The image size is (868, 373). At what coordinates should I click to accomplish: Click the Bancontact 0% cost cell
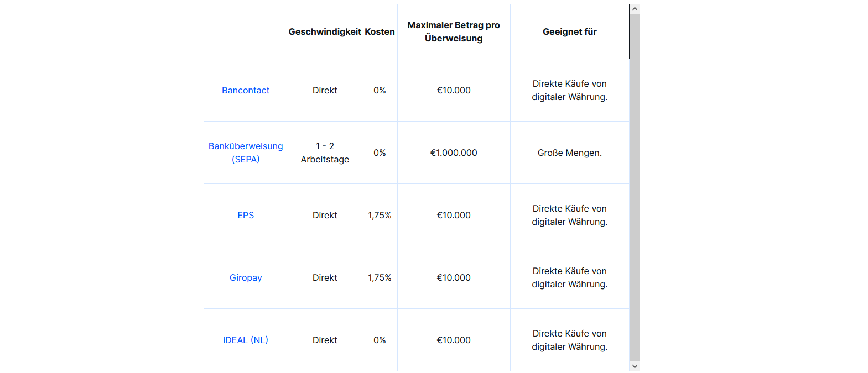point(380,90)
